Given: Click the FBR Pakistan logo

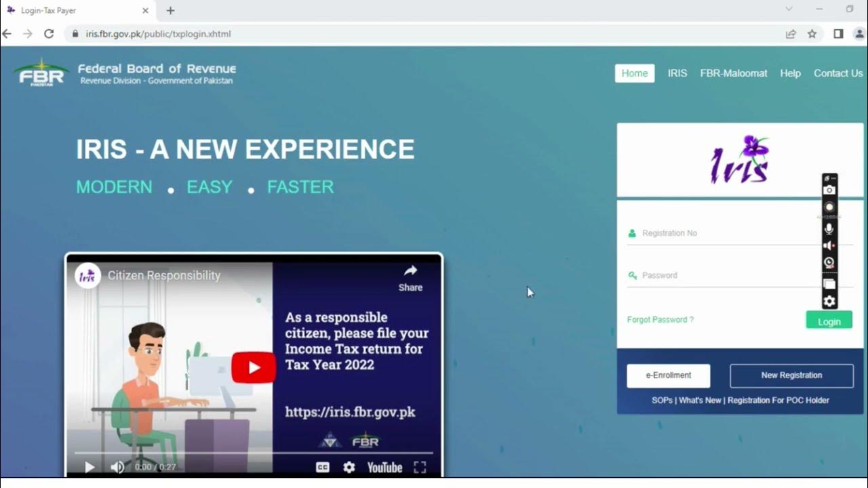Looking at the screenshot, I should coord(41,73).
